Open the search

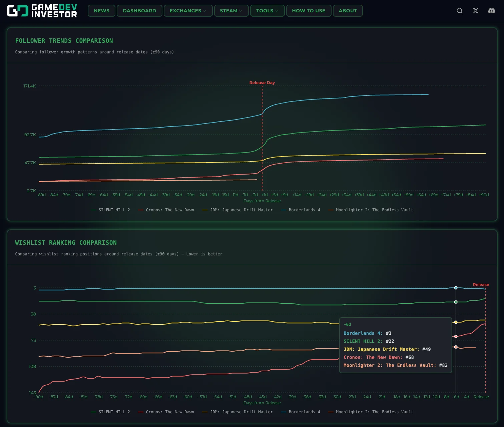click(459, 10)
